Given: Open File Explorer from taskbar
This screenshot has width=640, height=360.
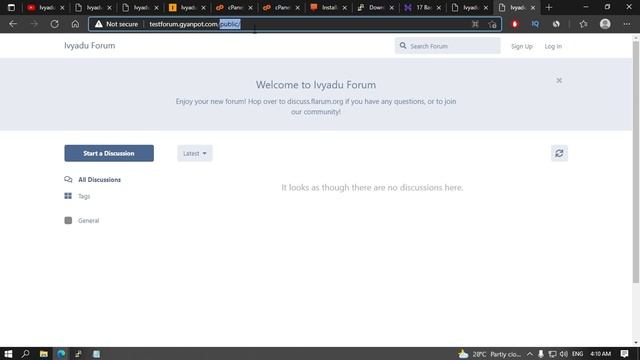Looking at the screenshot, I should [x=44, y=354].
